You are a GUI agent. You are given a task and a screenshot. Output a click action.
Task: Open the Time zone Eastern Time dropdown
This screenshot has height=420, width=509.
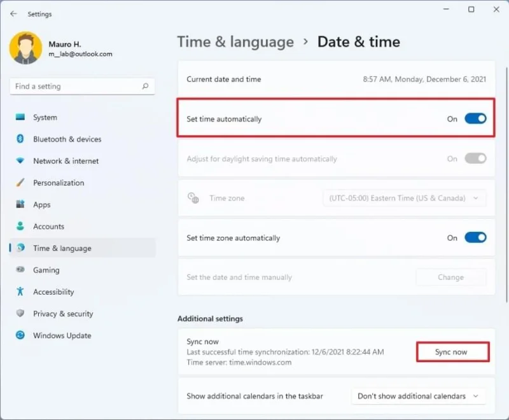[405, 198]
